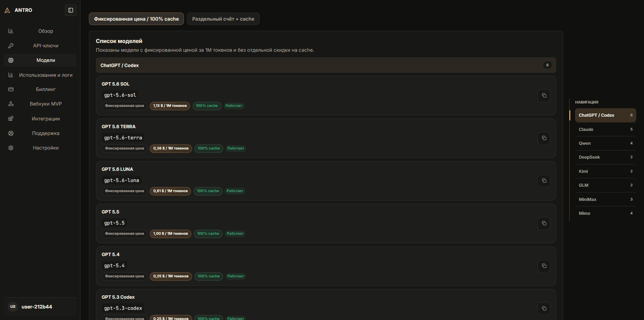This screenshot has width=644, height=320.
Task: Switch to Раздельный счёт + cache tab
Action: (223, 19)
